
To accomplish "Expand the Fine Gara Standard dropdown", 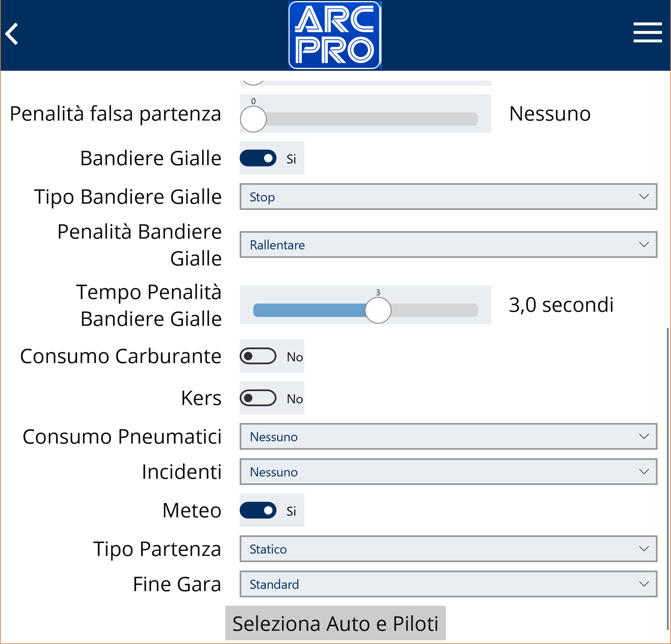I will coord(448,584).
